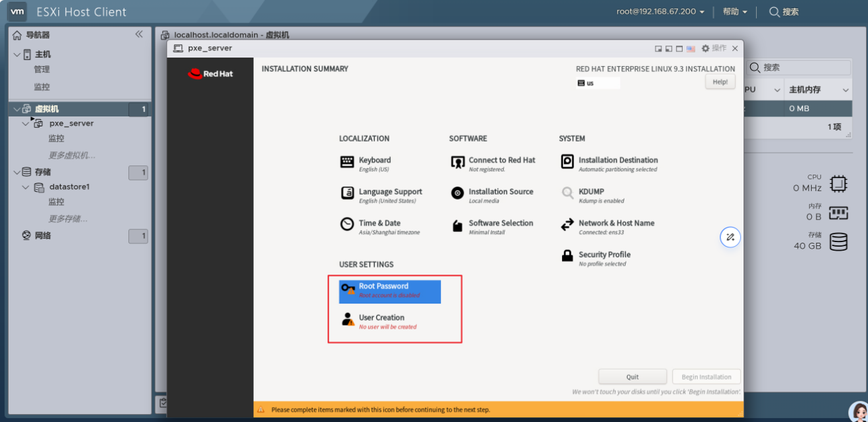
Task: Click the third console window size icon
Action: pos(679,49)
